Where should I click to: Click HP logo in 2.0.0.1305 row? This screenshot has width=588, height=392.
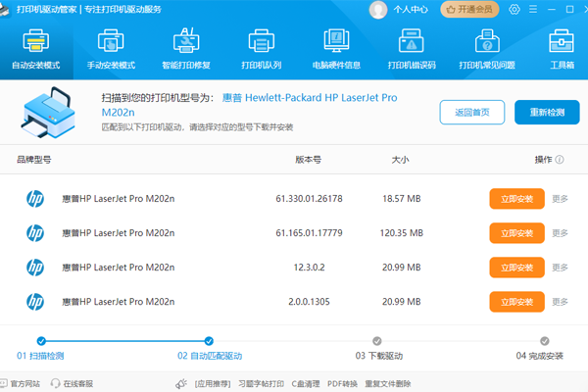[35, 302]
